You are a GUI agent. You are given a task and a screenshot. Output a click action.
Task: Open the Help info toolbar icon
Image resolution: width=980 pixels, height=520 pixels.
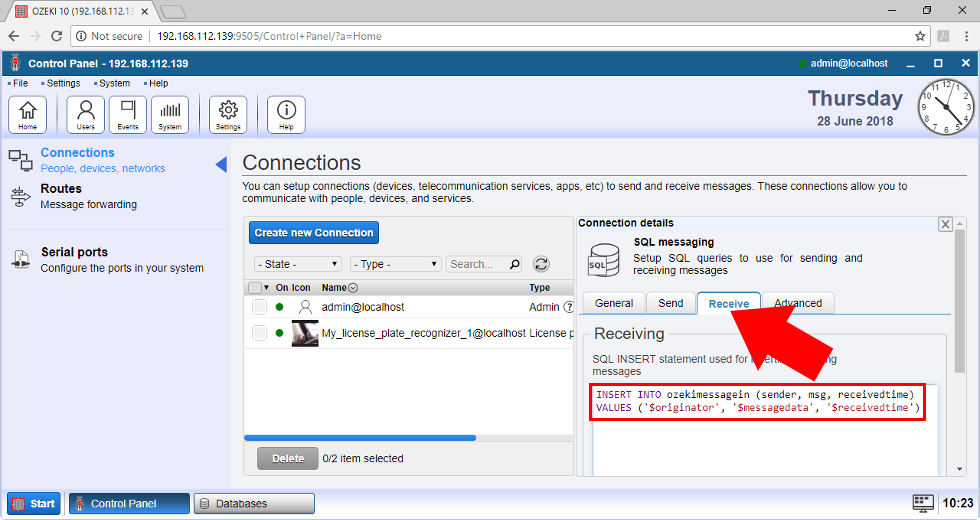(286, 115)
